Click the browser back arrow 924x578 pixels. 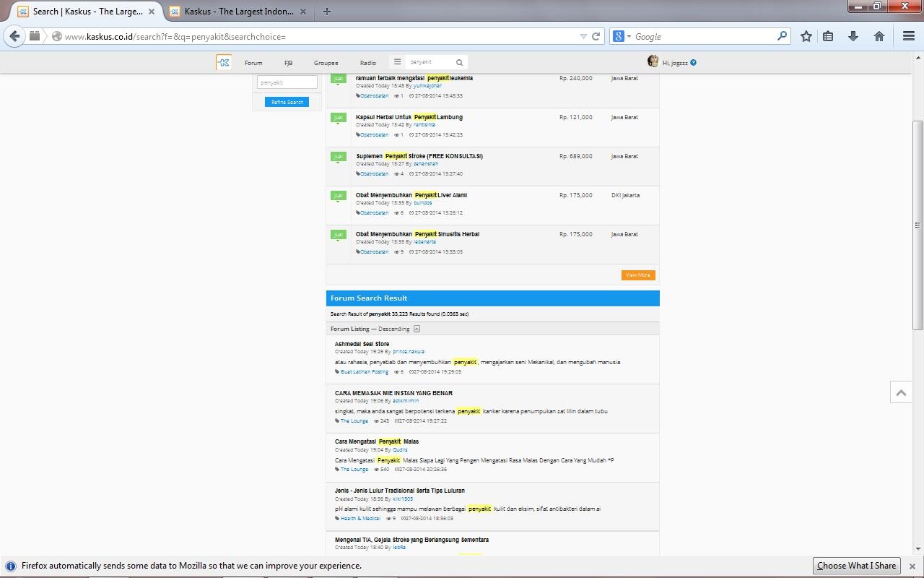click(x=14, y=36)
